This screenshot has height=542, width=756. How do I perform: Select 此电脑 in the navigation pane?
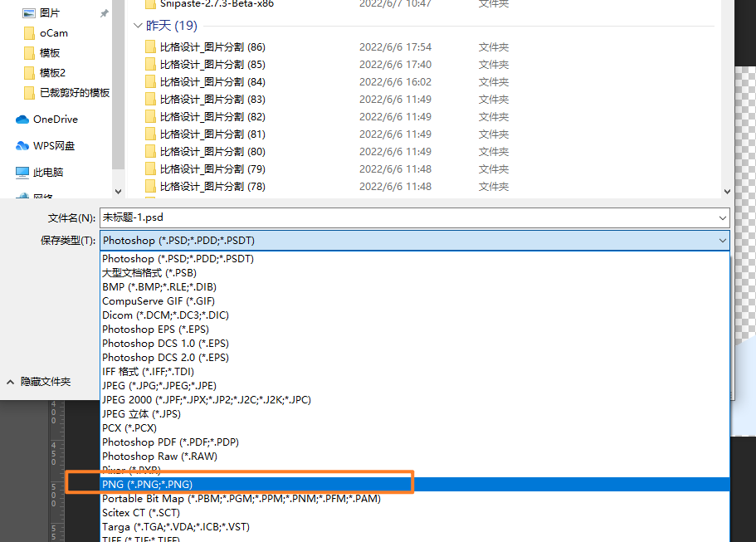point(39,172)
